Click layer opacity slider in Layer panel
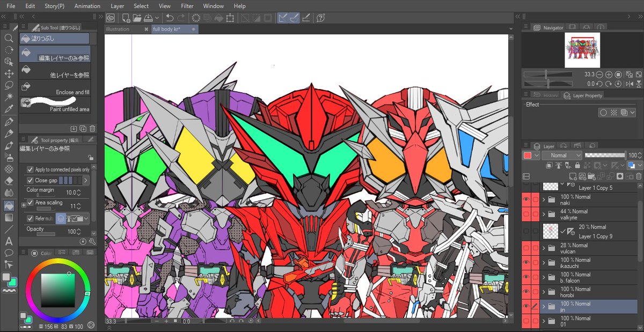 605,155
